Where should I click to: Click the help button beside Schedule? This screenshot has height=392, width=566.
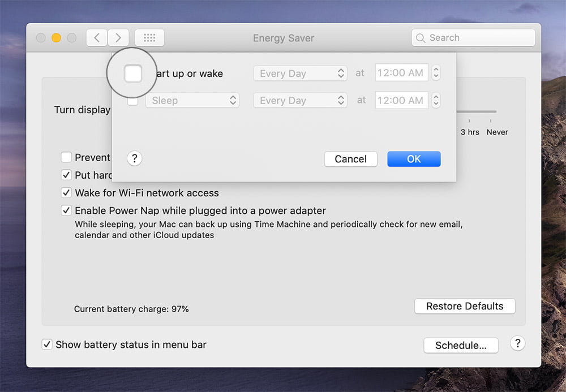pyautogui.click(x=517, y=343)
